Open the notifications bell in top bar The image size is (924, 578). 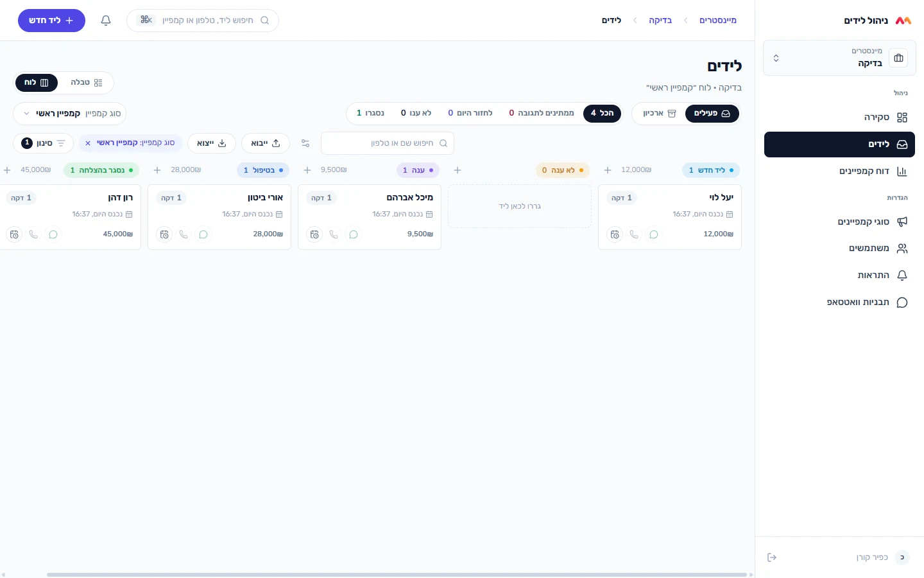[x=106, y=21]
